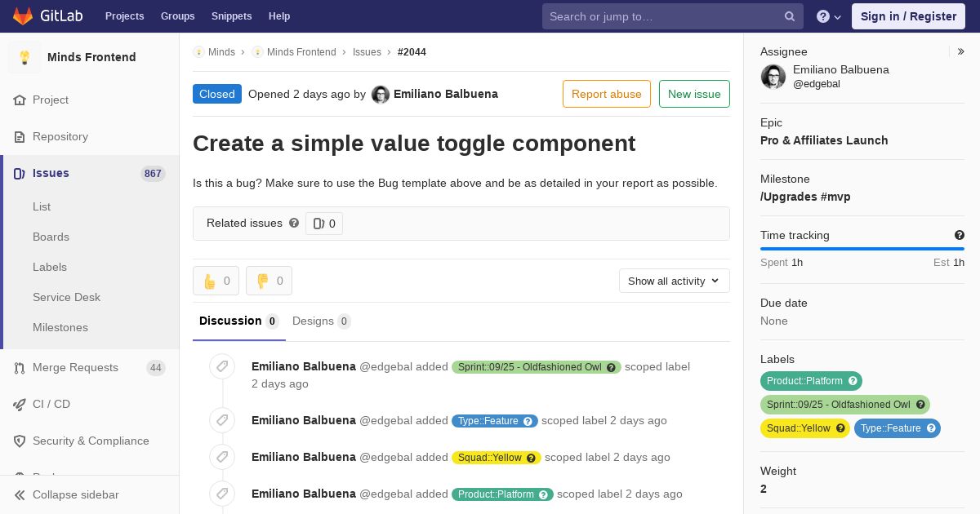
Task: Click the yellow Squad::Yellow sidebar label
Action: click(804, 428)
